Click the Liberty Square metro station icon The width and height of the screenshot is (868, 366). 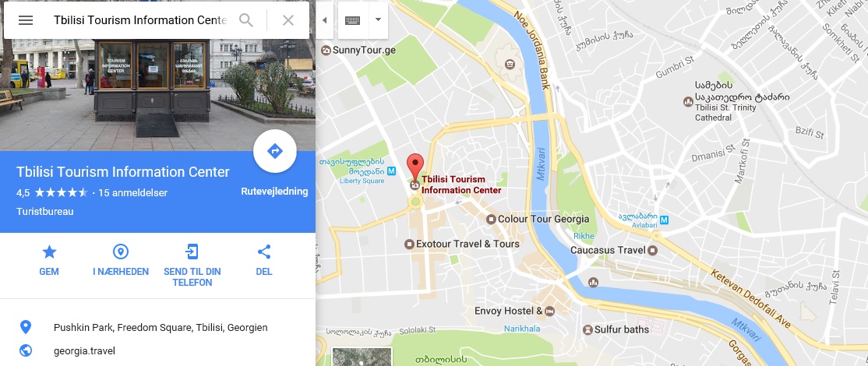coord(391,171)
